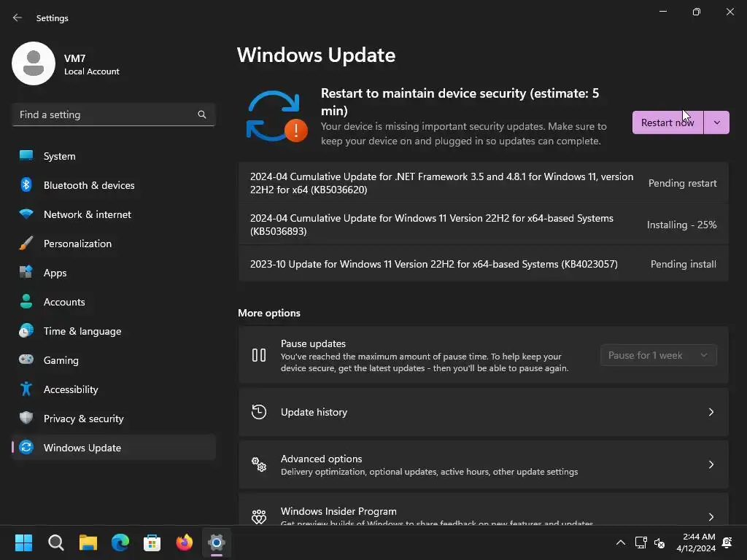The width and height of the screenshot is (747, 560).
Task: Click the Bluetooth icon in sidebar
Action: point(26,184)
